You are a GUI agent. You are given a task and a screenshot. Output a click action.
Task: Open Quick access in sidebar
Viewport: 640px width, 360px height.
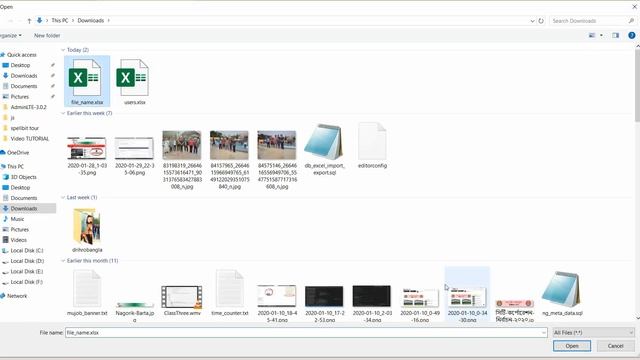[22, 55]
